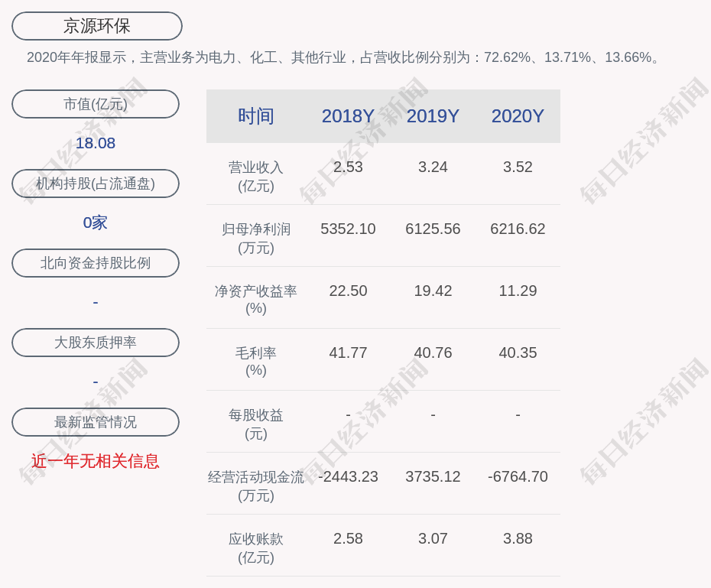Select the 毛利率(%) row label
The width and height of the screenshot is (711, 588).
[256, 362]
